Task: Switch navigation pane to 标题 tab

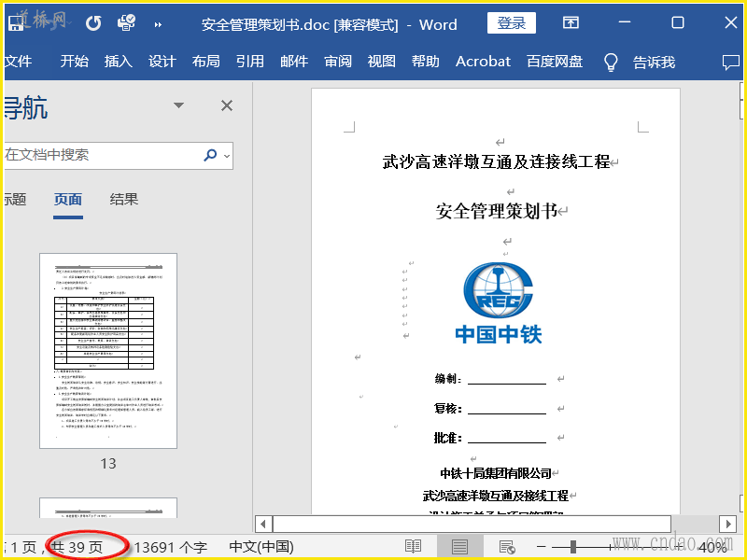Action: click(x=15, y=199)
